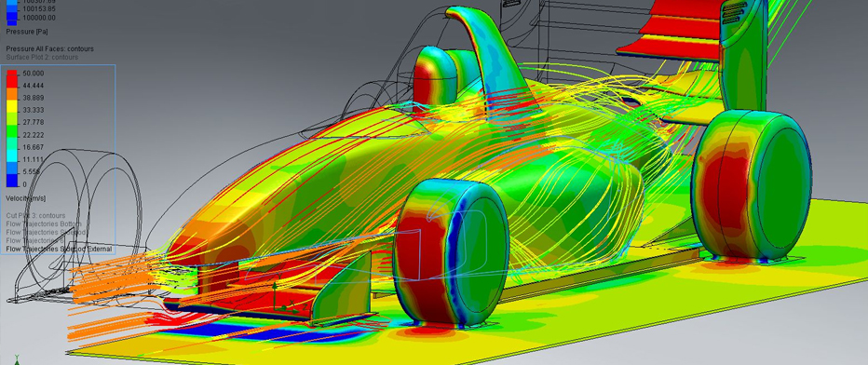Select 'Cut Plot 3: contours' legend entry
This screenshot has height=365, width=868.
point(35,215)
